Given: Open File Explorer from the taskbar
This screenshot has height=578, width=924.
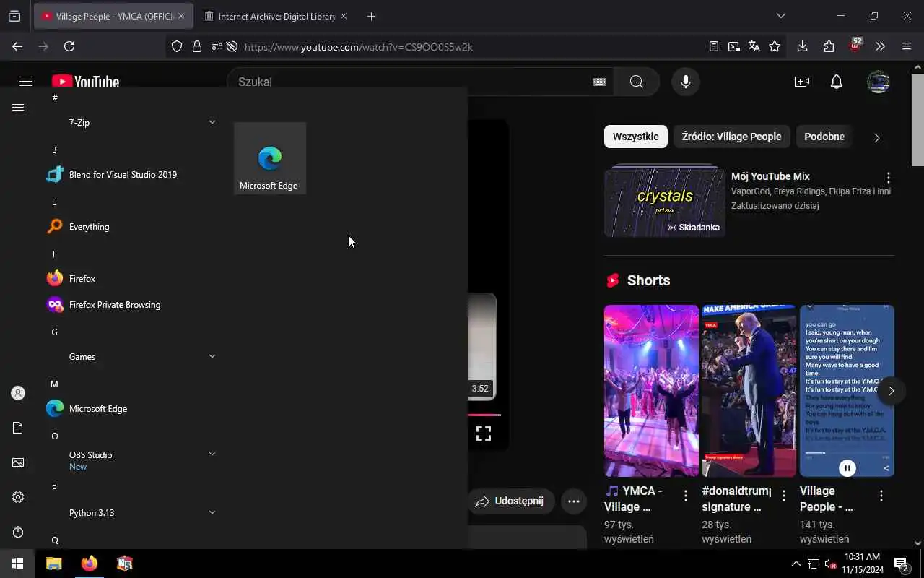Looking at the screenshot, I should (x=54, y=564).
